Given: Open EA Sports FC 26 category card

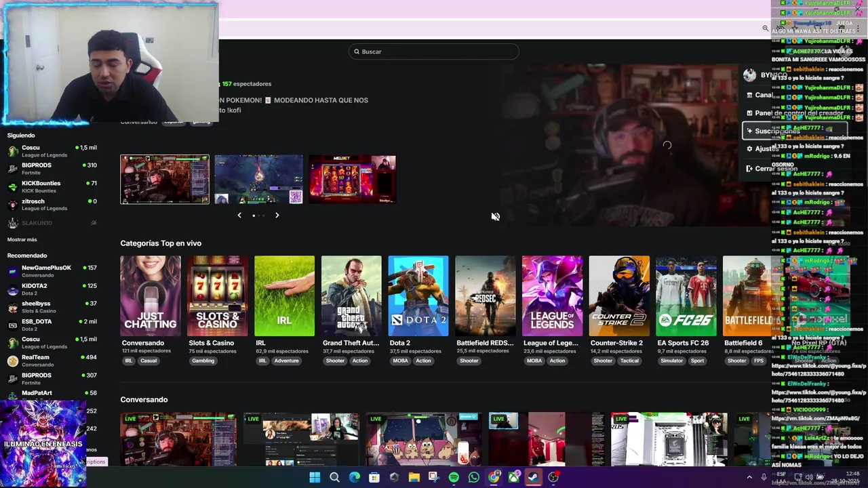Looking at the screenshot, I should pos(686,296).
